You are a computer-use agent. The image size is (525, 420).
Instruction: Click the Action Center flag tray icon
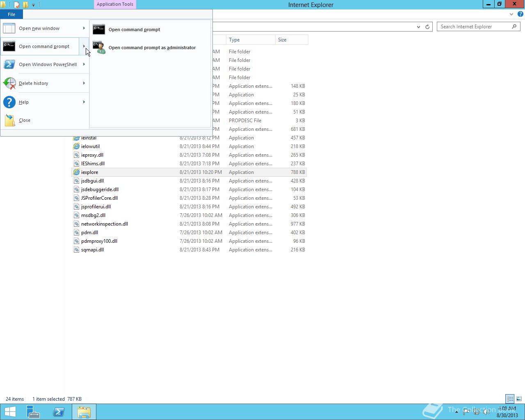[467, 412]
